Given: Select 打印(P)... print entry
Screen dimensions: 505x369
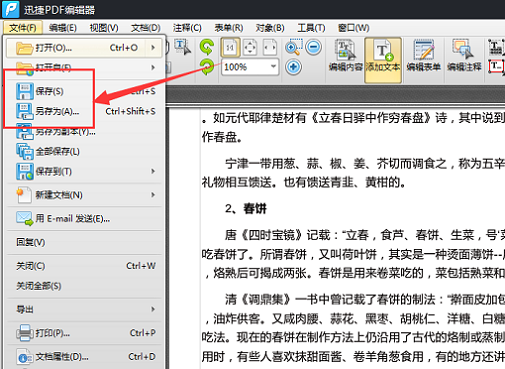Looking at the screenshot, I should point(85,333).
